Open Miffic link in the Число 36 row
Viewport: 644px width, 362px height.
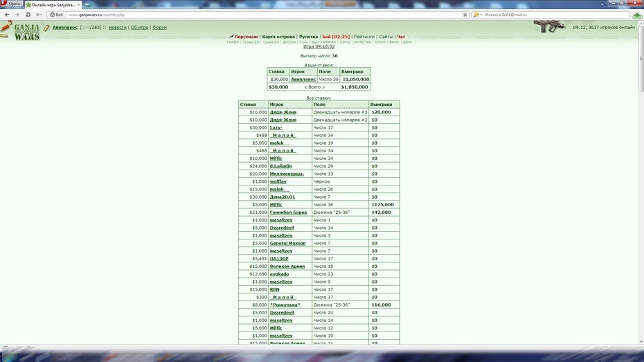276,205
